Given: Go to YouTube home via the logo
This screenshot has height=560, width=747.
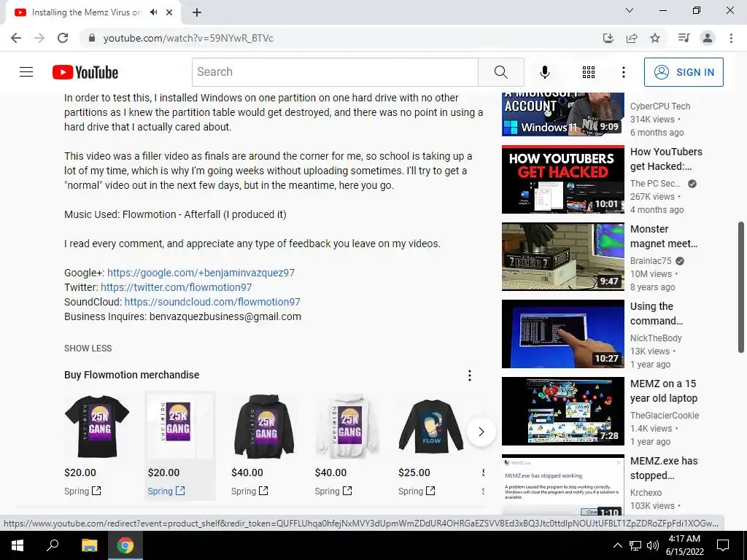Looking at the screenshot, I should point(85,72).
